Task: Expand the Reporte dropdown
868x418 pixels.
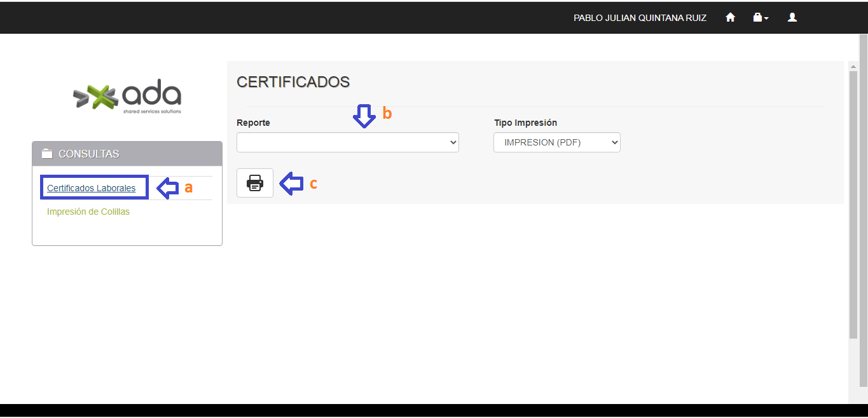Action: [x=347, y=142]
